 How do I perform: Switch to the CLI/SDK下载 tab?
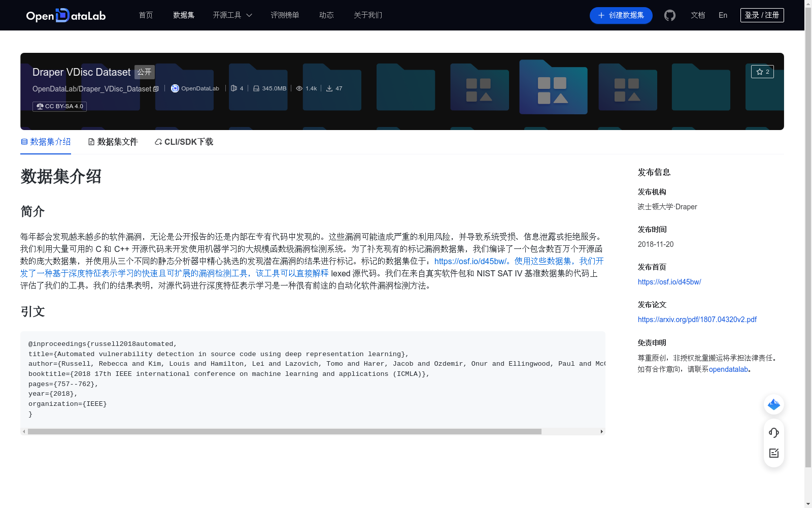click(184, 142)
